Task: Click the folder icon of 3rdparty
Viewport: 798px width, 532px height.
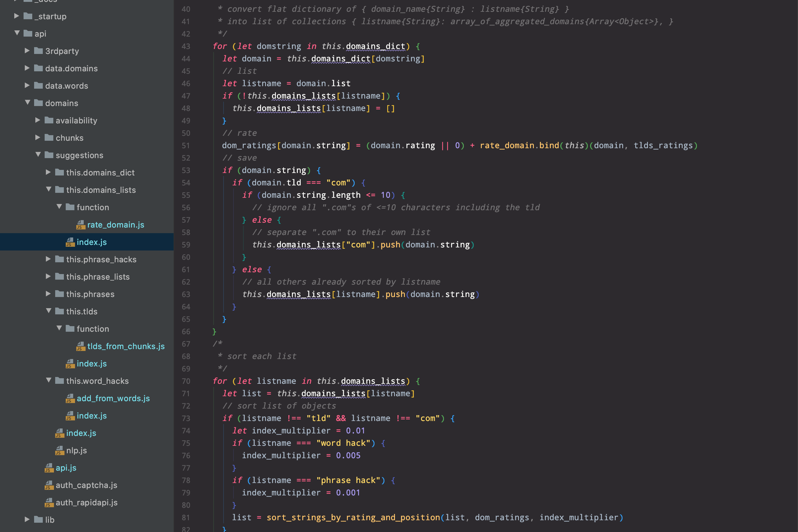Action: pyautogui.click(x=38, y=51)
